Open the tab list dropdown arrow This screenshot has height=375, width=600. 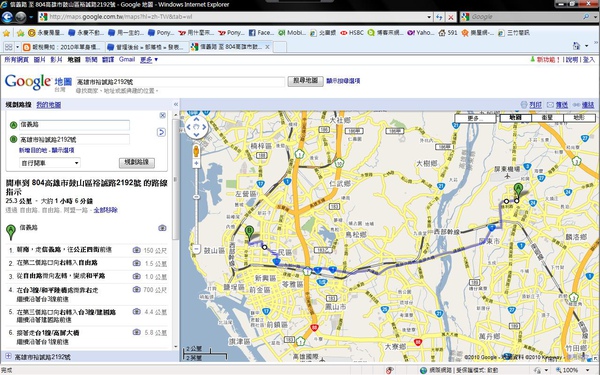click(18, 47)
